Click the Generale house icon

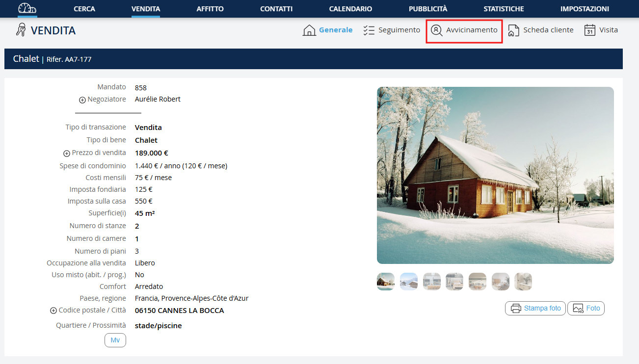click(309, 30)
